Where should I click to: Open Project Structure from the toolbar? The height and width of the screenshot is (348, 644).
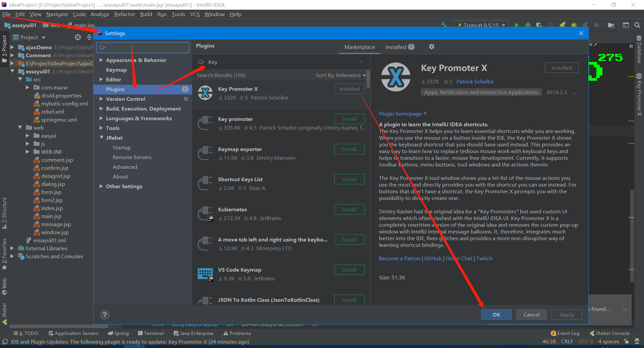(x=611, y=25)
